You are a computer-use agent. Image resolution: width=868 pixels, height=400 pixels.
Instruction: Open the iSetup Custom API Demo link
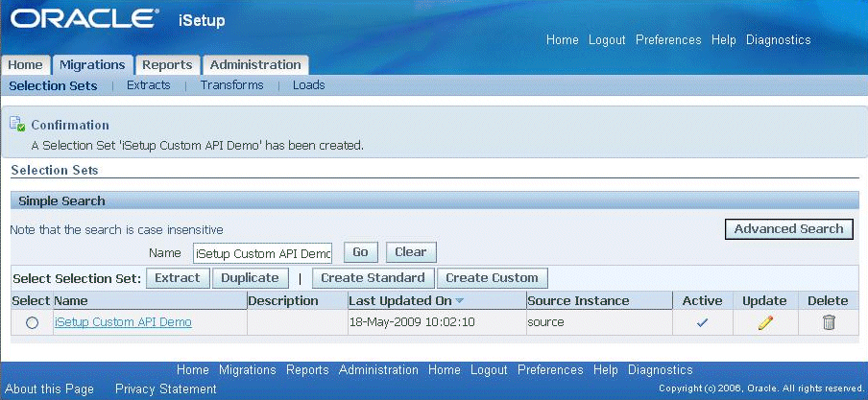click(123, 322)
